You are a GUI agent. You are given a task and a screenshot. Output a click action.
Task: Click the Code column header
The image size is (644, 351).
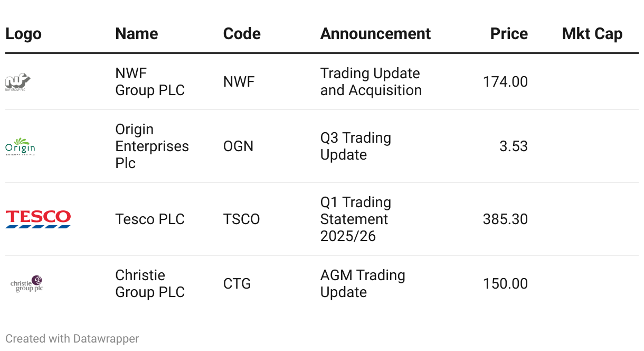click(242, 34)
